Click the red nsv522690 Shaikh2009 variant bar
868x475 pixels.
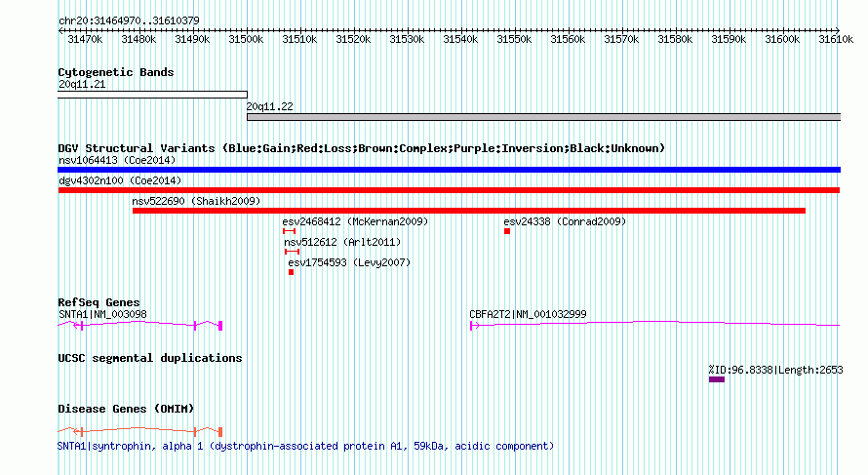tap(469, 211)
